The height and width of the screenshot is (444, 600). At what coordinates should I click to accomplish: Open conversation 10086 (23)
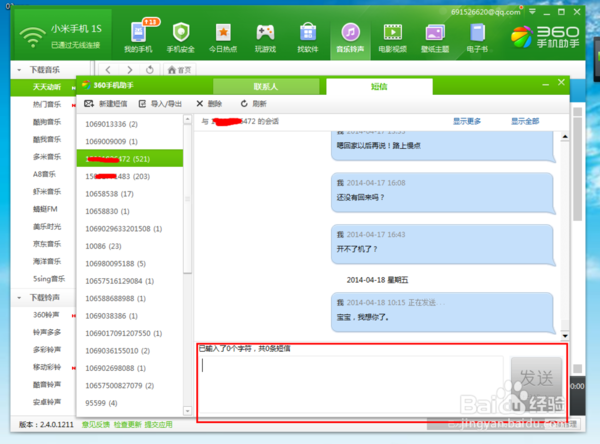tap(130, 246)
